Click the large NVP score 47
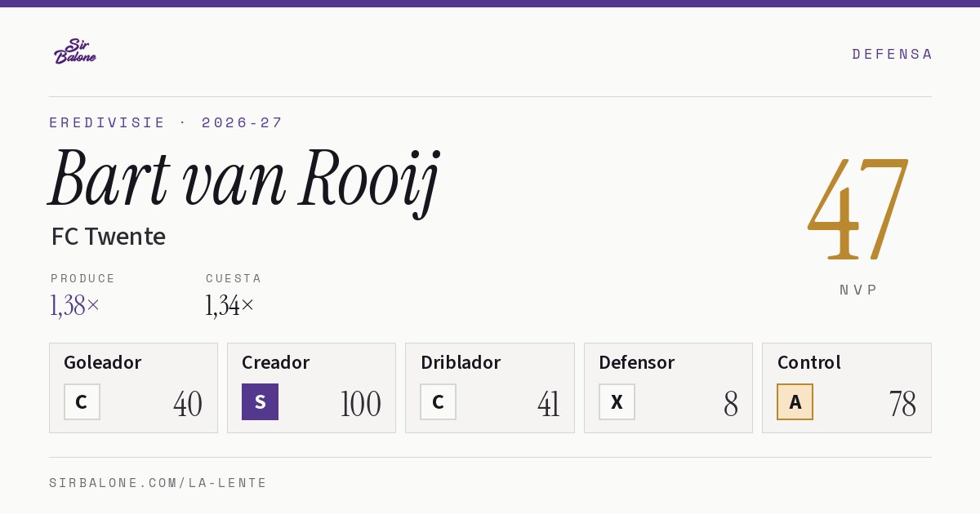The height and width of the screenshot is (514, 980). tap(858, 208)
